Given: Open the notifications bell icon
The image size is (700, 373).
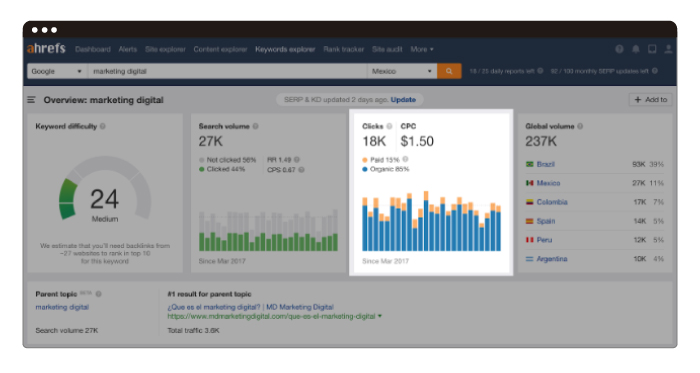Looking at the screenshot, I should (636, 49).
